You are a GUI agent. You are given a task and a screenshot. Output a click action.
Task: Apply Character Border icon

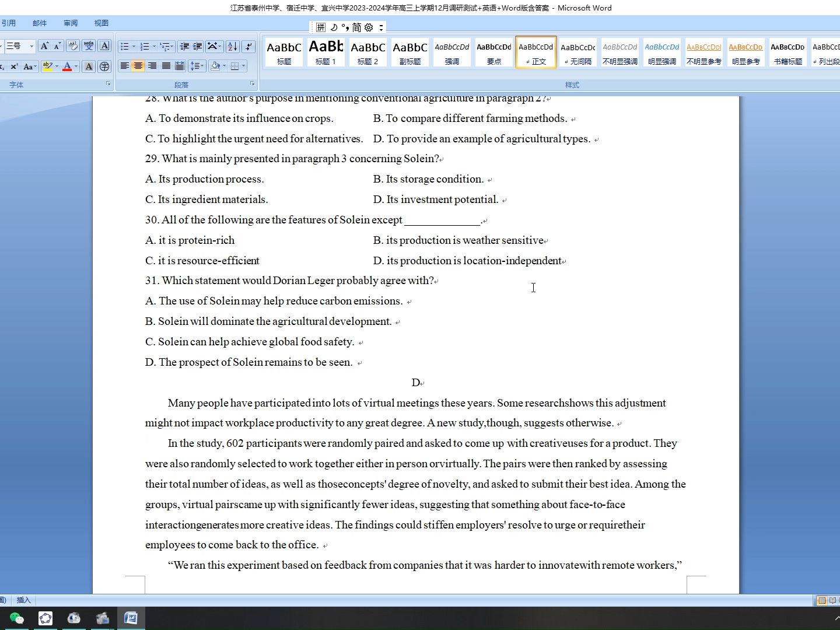104,46
